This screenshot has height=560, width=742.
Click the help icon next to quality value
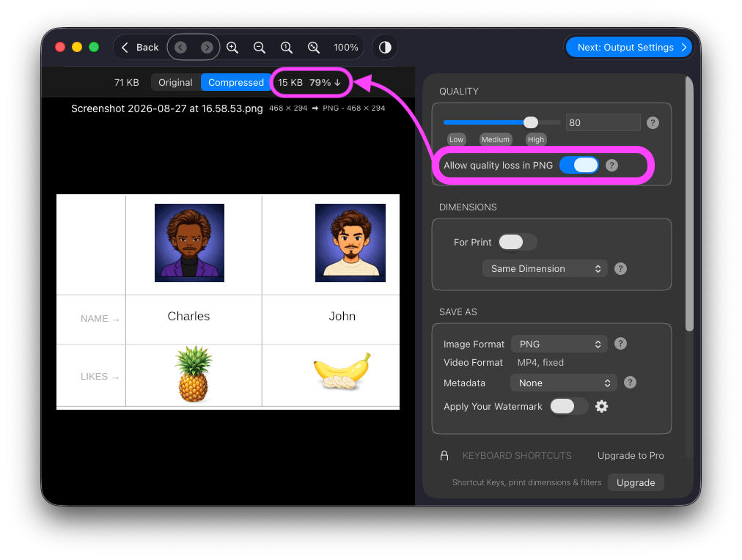pyautogui.click(x=653, y=123)
